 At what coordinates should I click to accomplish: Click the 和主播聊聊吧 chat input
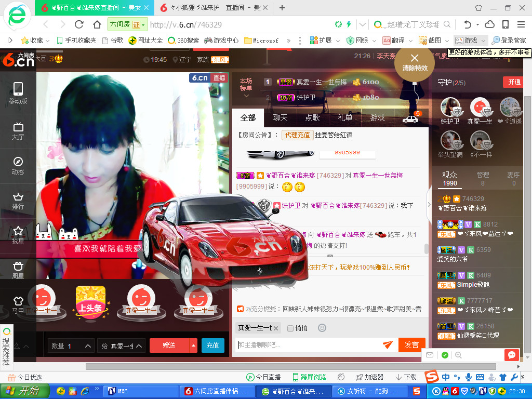[309, 345]
